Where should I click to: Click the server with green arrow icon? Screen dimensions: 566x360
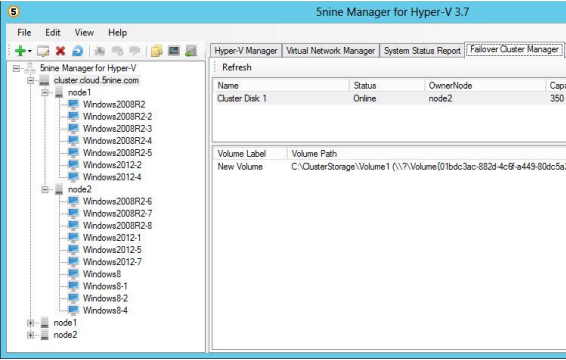(x=191, y=51)
